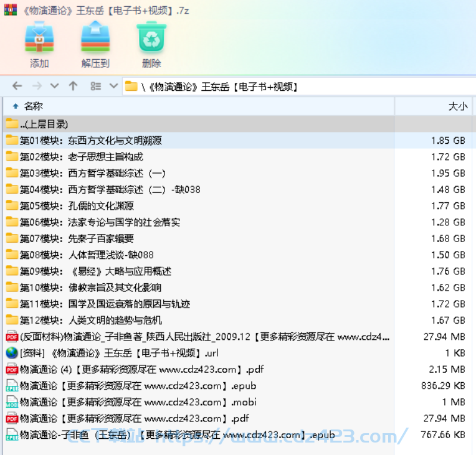Go back with the left arrow
Viewport: 476px width, 455px height.
[17, 86]
